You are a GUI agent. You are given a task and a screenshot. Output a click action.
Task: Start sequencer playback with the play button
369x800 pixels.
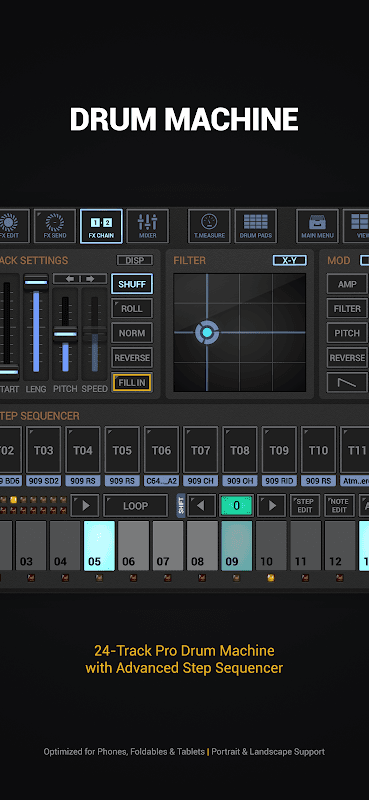click(85, 506)
